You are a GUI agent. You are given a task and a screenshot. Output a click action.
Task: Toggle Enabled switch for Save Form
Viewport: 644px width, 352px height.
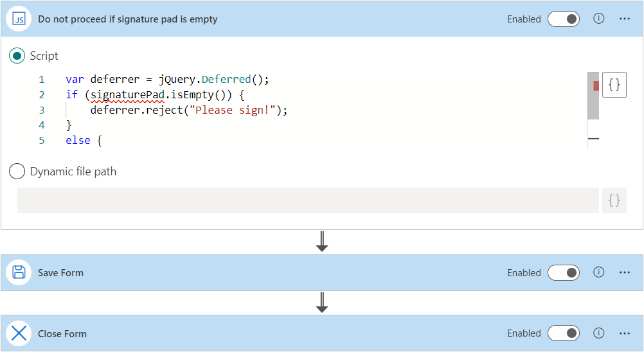click(x=564, y=273)
